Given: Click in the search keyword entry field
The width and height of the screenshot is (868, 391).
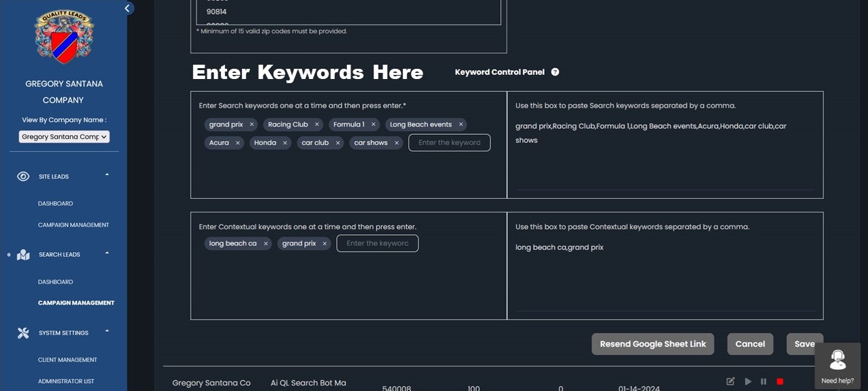Looking at the screenshot, I should [449, 143].
